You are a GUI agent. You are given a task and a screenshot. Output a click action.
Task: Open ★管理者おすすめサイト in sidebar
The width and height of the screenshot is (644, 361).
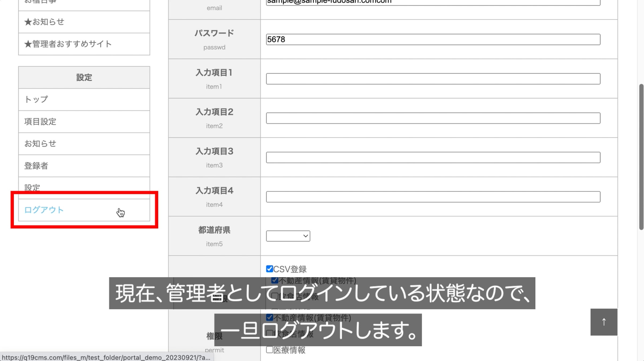tap(84, 44)
